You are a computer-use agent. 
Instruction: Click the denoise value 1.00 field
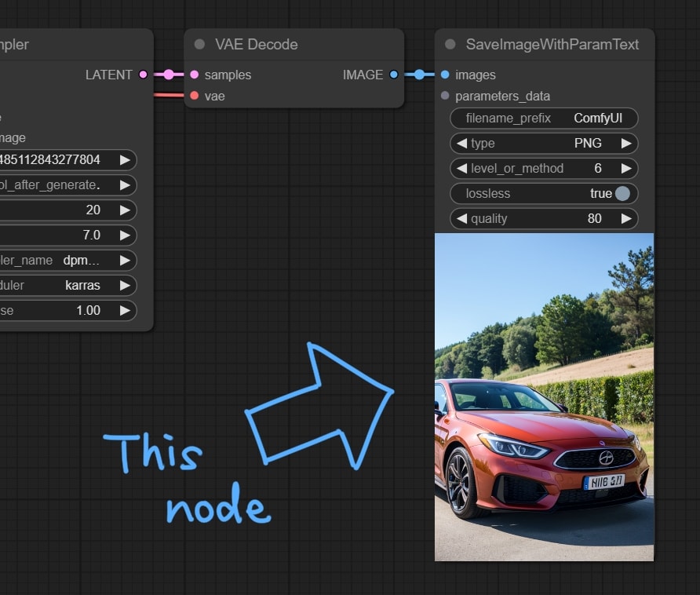(67, 310)
